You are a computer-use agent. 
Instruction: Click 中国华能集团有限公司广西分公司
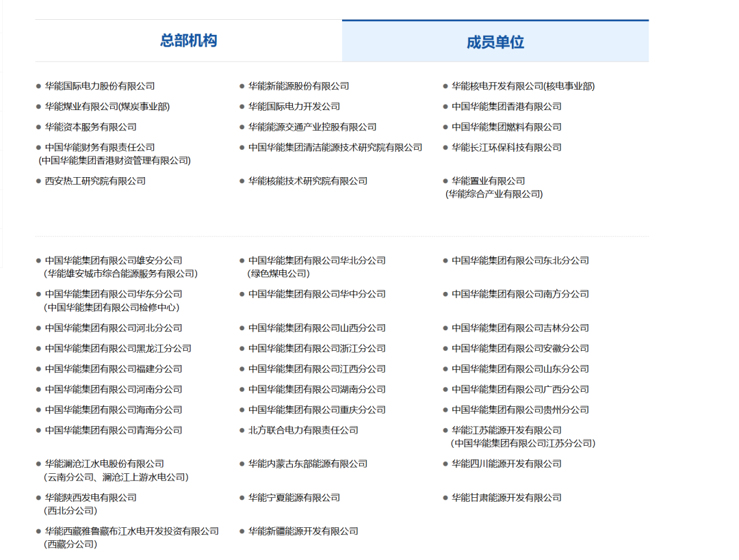(x=520, y=390)
